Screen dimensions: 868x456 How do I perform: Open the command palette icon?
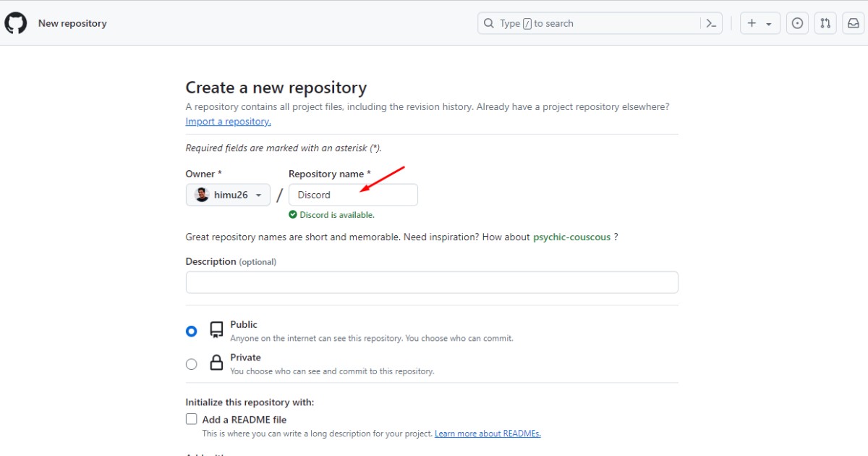pos(712,23)
